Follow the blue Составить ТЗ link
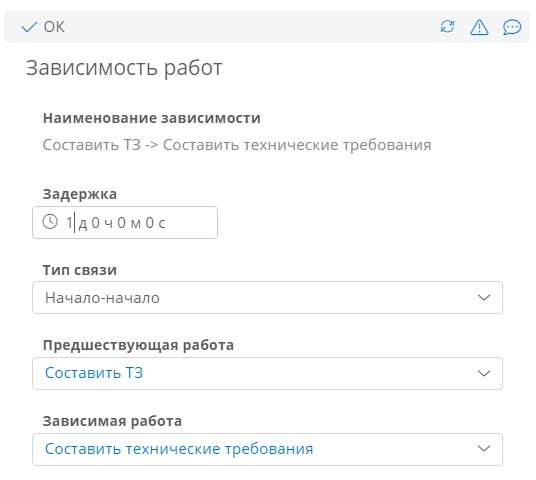This screenshot has width=536, height=480. (x=94, y=373)
